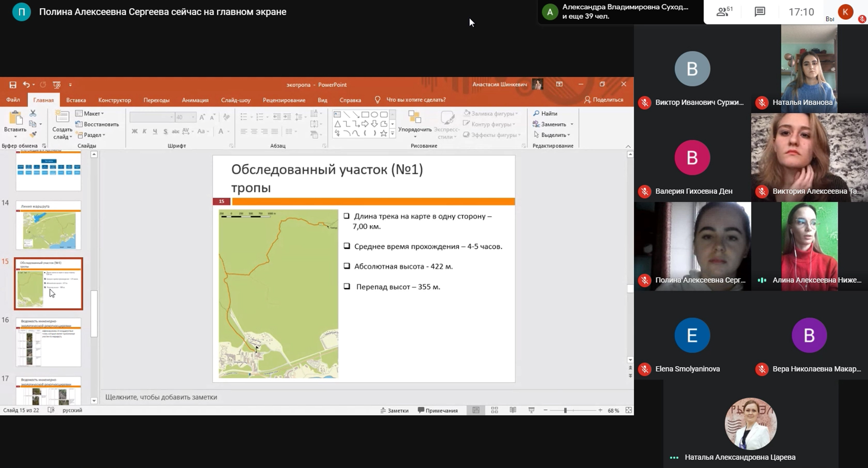The image size is (868, 468).
Task: Open the Раздел section dropdown
Action: tap(91, 135)
